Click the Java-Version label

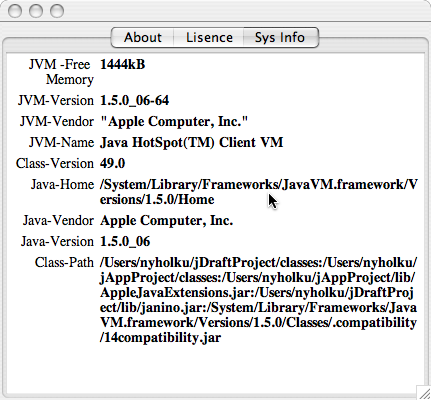(x=57, y=241)
